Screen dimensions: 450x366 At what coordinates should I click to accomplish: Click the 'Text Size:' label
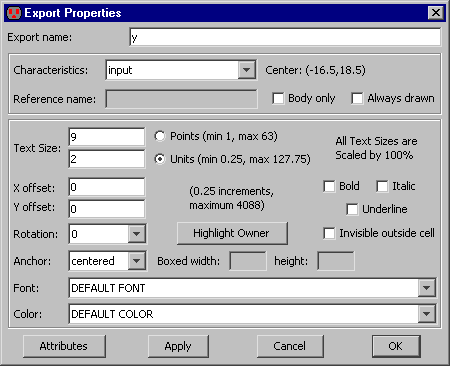37,148
